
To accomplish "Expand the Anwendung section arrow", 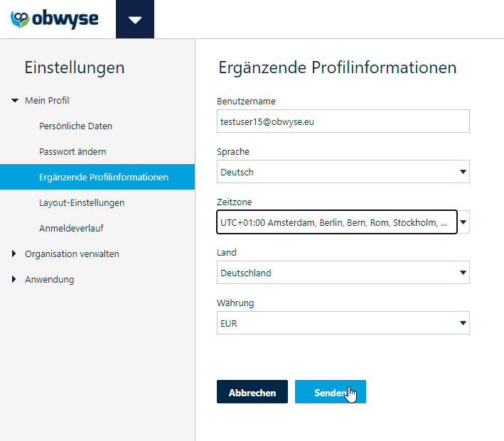I will [14, 279].
